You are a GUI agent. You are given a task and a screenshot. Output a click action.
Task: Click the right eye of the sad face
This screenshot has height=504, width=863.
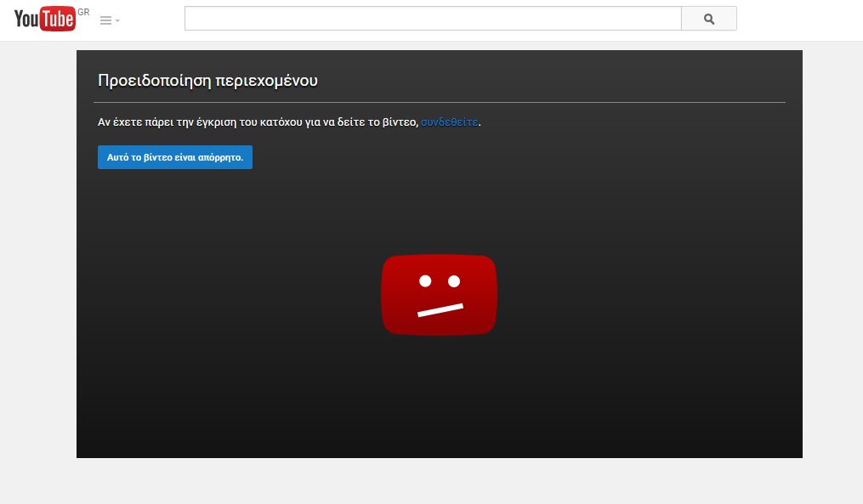click(454, 280)
